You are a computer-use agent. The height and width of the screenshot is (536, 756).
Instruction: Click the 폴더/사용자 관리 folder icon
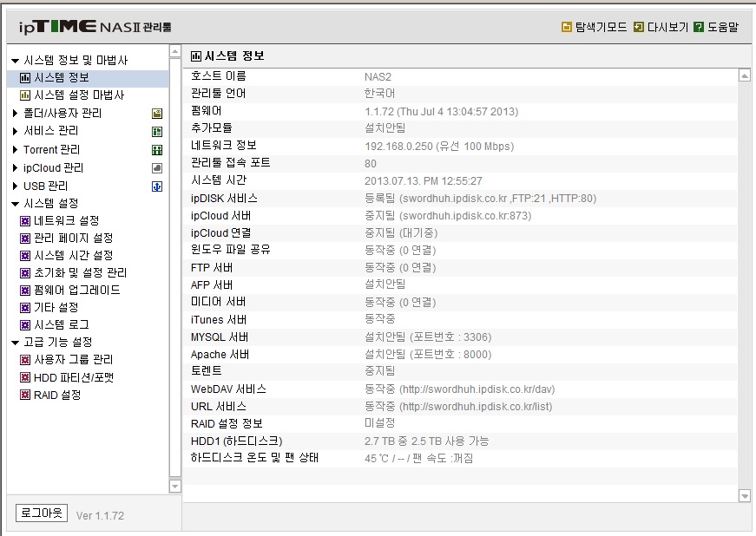tap(157, 114)
